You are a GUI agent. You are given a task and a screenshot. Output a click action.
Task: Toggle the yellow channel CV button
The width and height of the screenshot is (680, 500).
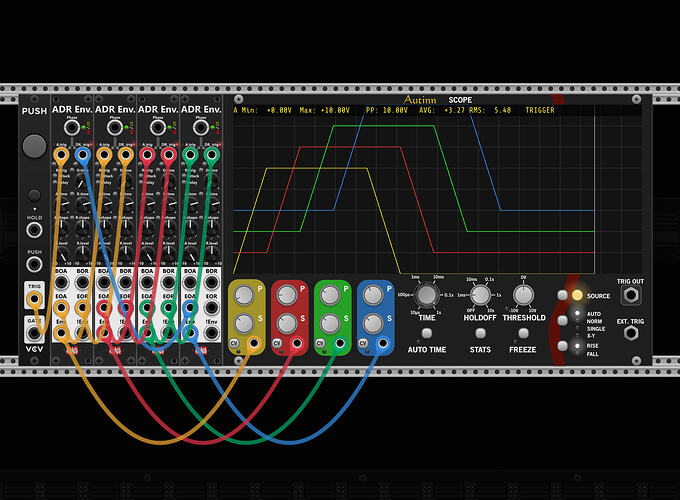click(x=234, y=343)
